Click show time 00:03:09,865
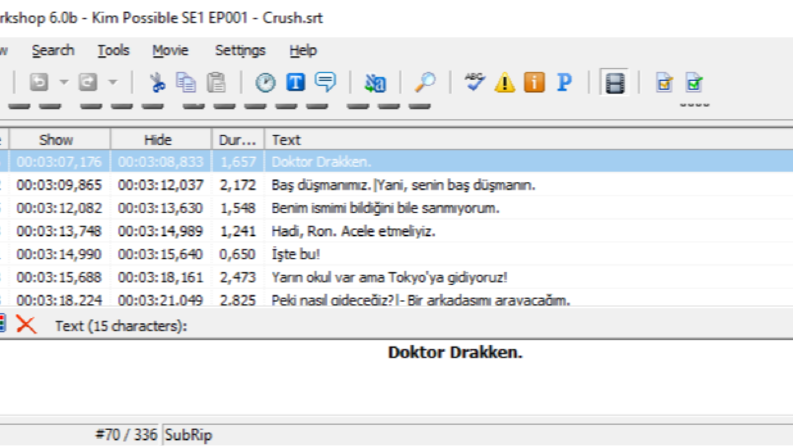 tap(59, 185)
